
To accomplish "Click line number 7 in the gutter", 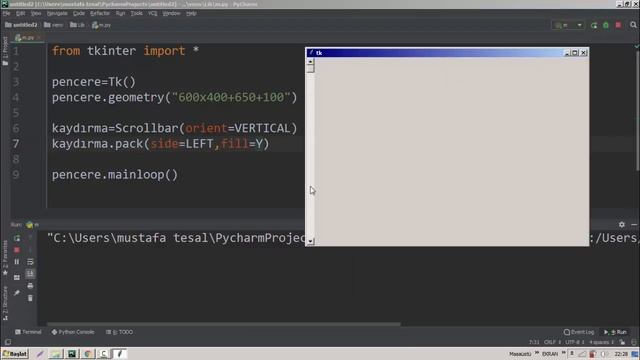I will pos(16,144).
